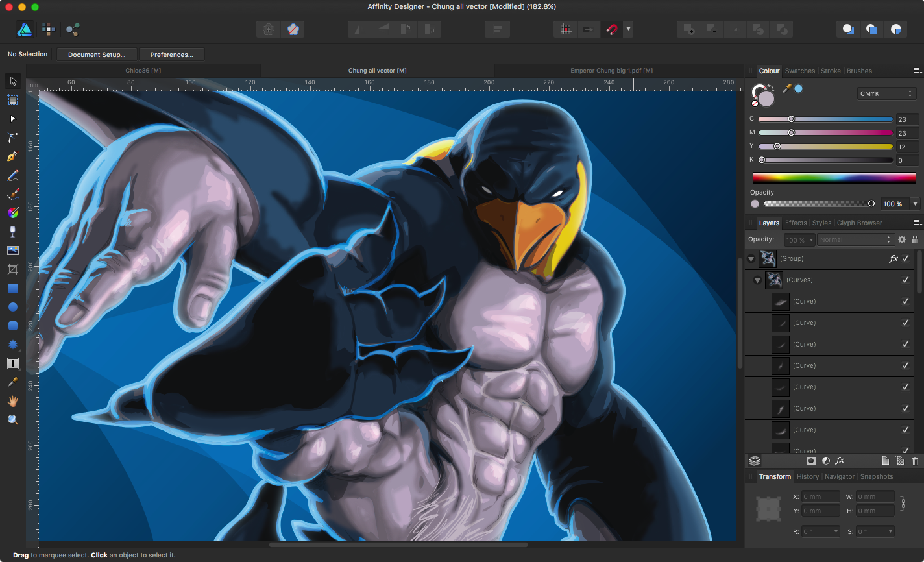Viewport: 924px width, 562px height.
Task: Click the colour spectrum bar
Action: 834,177
